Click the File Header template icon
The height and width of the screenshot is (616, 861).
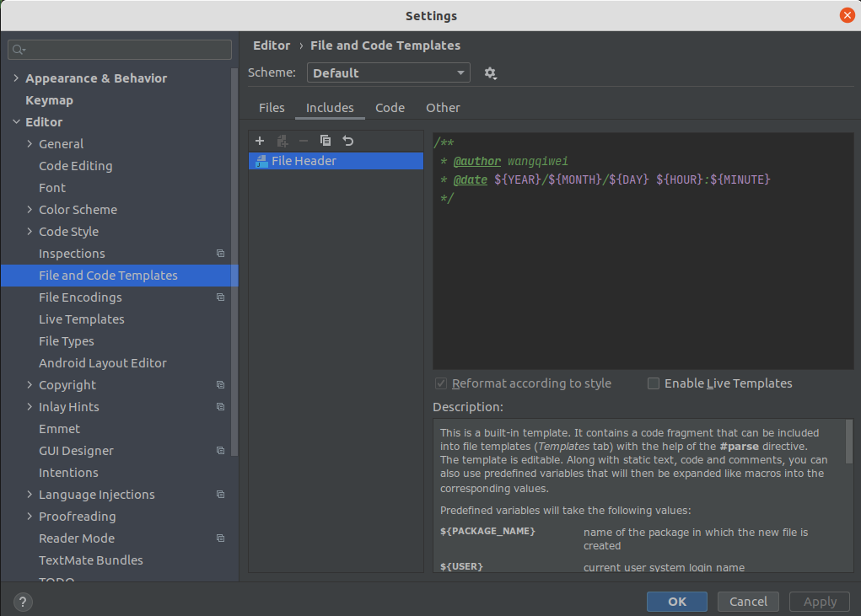click(261, 161)
